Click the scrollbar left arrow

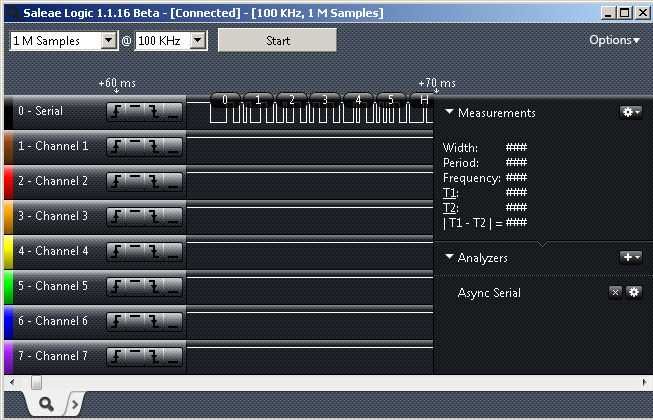pos(12,382)
